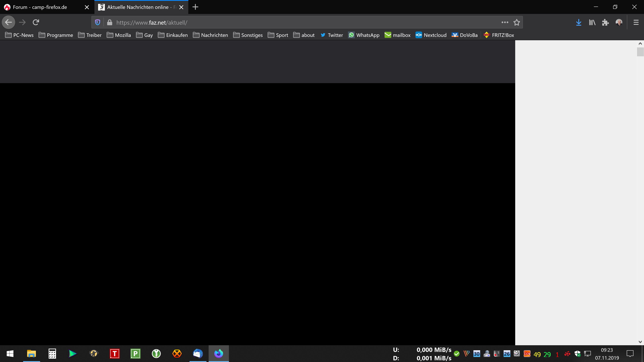Switch to the Forum camp-firefox.de tab
Image resolution: width=644 pixels, height=362 pixels.
[x=40, y=7]
